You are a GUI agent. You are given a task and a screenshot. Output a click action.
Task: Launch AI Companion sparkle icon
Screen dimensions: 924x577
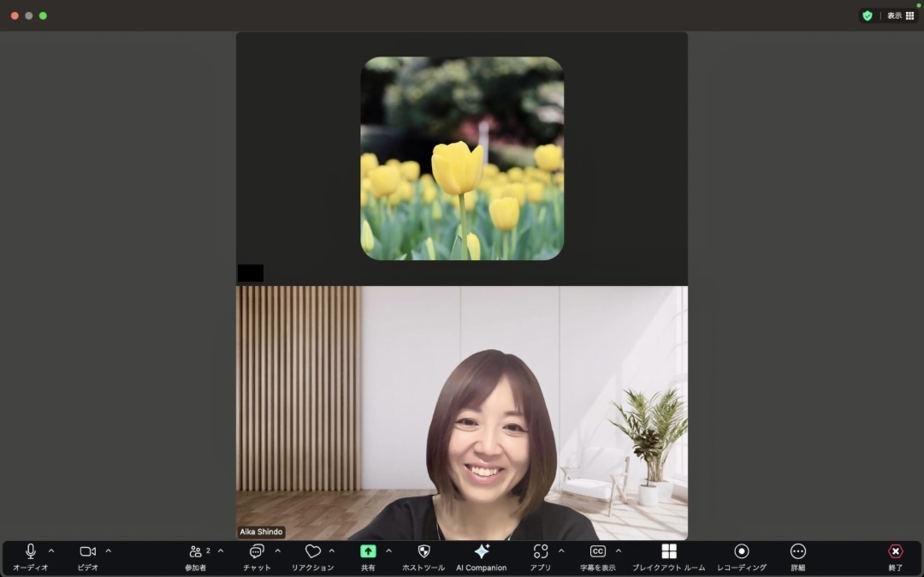pyautogui.click(x=482, y=551)
